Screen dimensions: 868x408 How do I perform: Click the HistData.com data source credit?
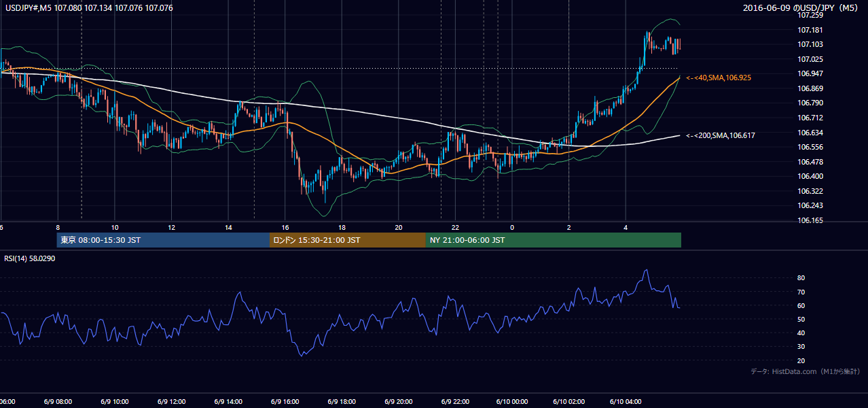[806, 372]
